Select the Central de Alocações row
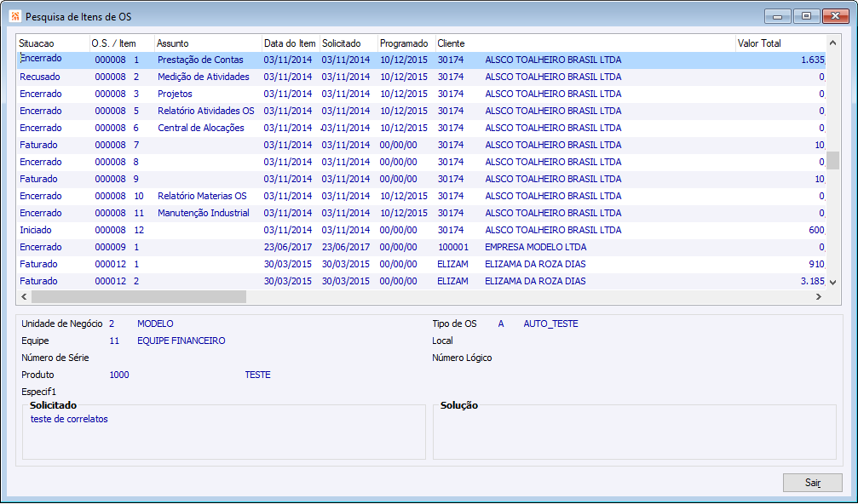Screen dimensions: 858x504 click(x=422, y=128)
